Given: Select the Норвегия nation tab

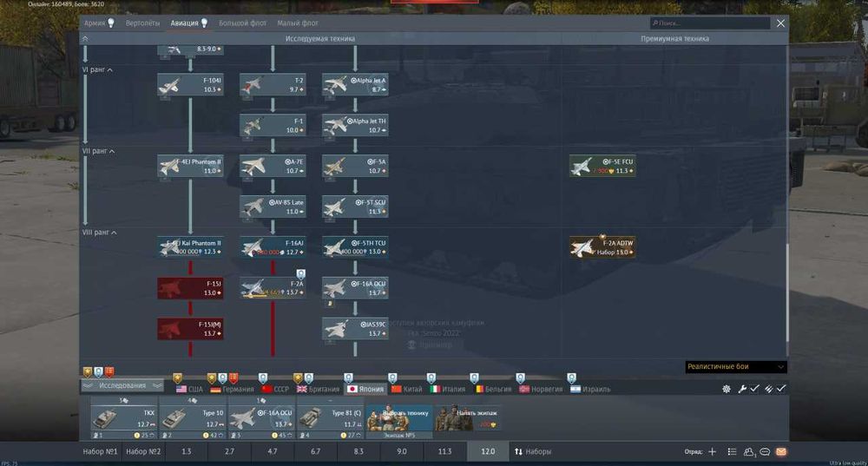Looking at the screenshot, I should (x=540, y=389).
